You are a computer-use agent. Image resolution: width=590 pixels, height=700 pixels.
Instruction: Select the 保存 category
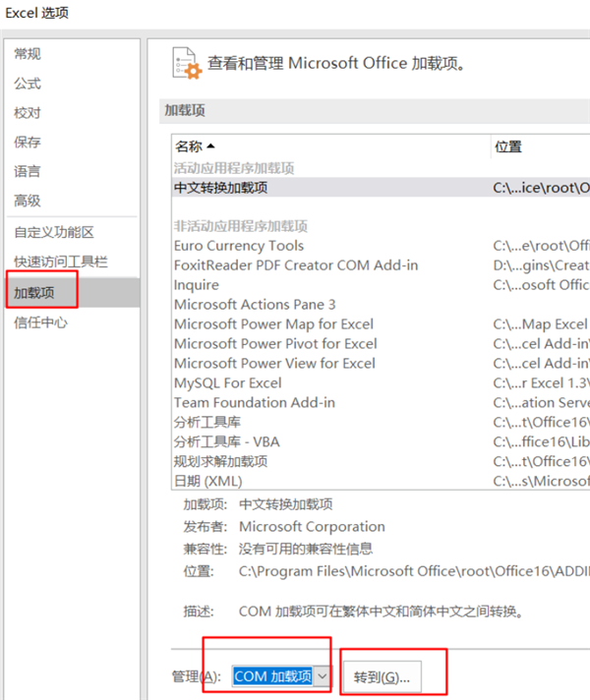pyautogui.click(x=28, y=143)
